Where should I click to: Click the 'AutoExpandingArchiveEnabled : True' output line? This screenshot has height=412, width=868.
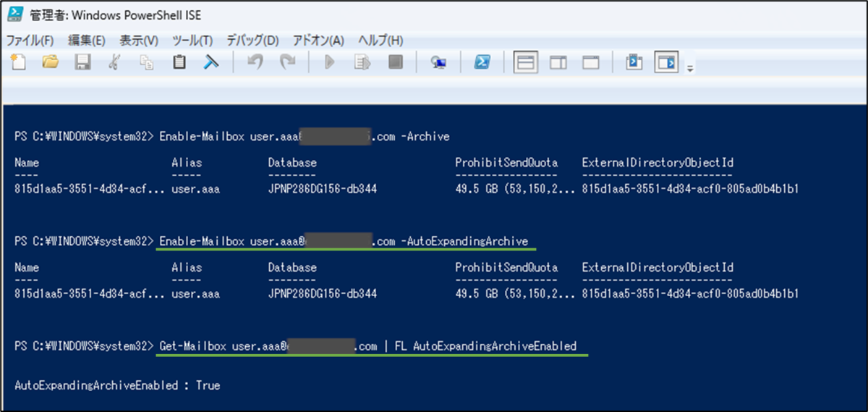coord(117,385)
